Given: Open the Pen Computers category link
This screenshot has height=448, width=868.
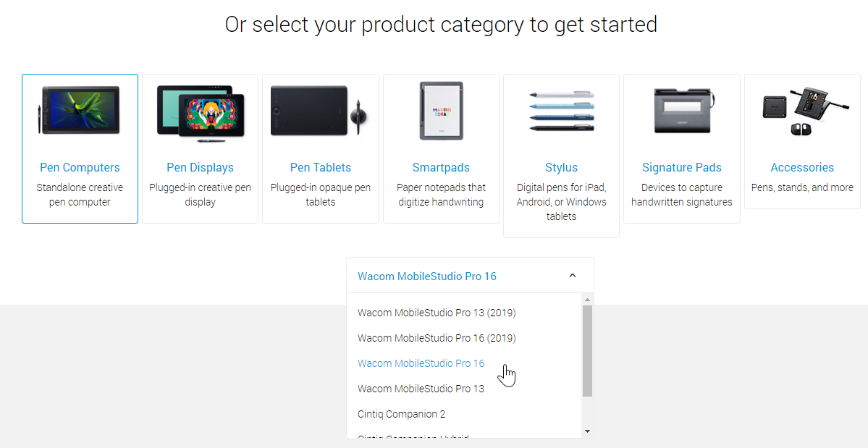Looking at the screenshot, I should 80,167.
